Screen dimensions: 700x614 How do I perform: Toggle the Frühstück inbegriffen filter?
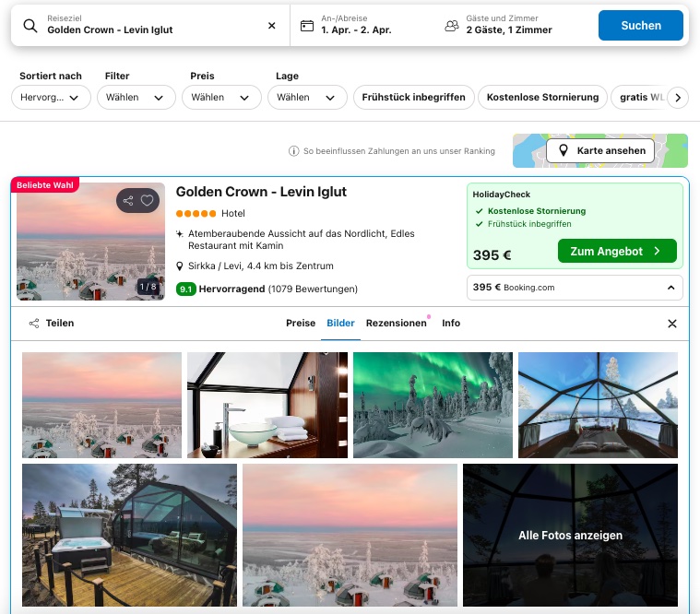[x=413, y=97]
